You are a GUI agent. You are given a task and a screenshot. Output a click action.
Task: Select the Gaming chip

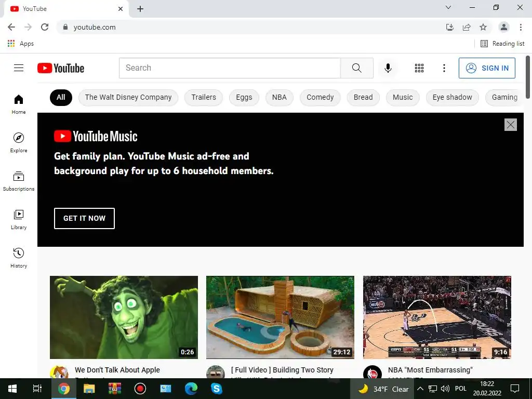point(504,97)
